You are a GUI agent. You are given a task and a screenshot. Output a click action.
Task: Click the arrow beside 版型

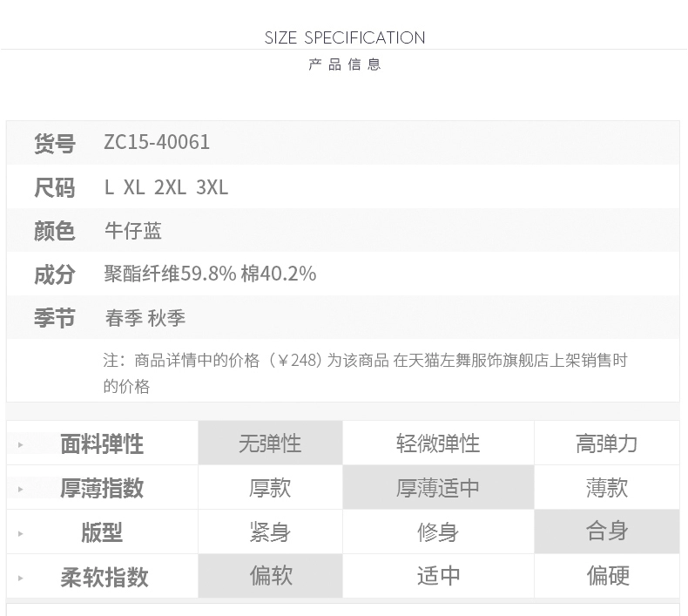click(20, 533)
